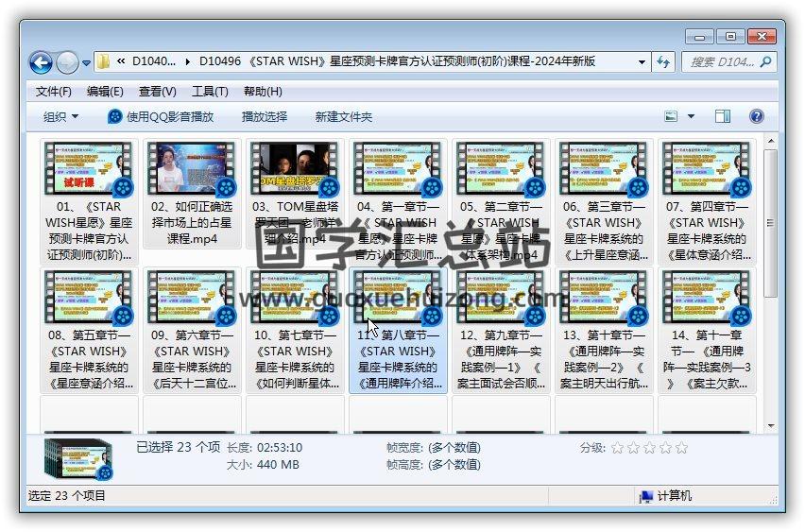Click the double chevron breadcrumb overflow

121,61
